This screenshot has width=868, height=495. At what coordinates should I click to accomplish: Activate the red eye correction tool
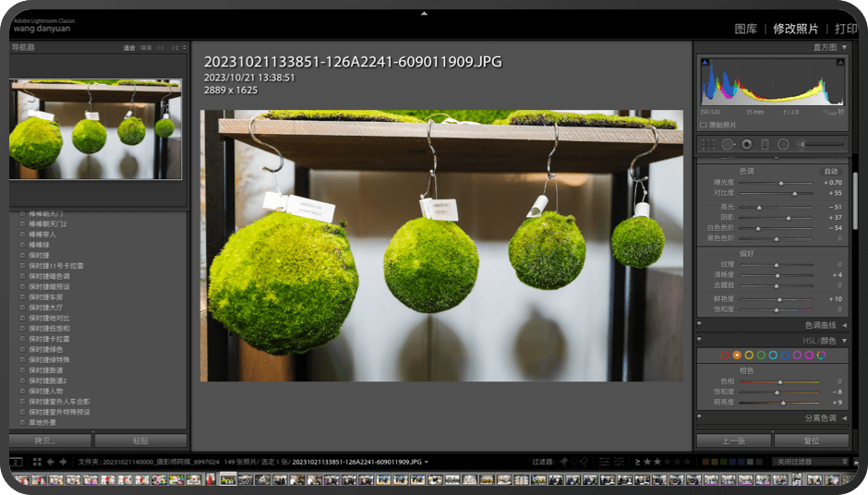tap(746, 144)
